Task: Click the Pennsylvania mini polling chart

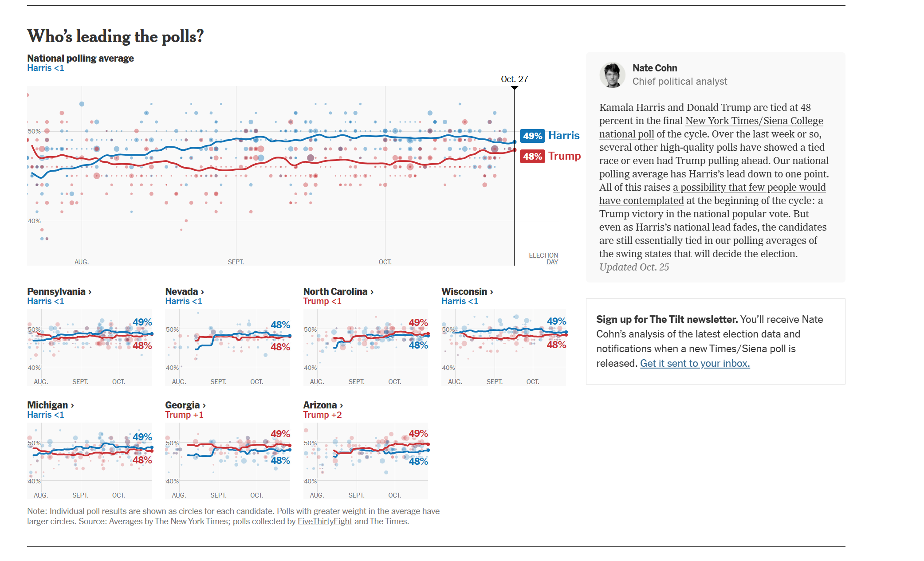Action: coord(90,347)
